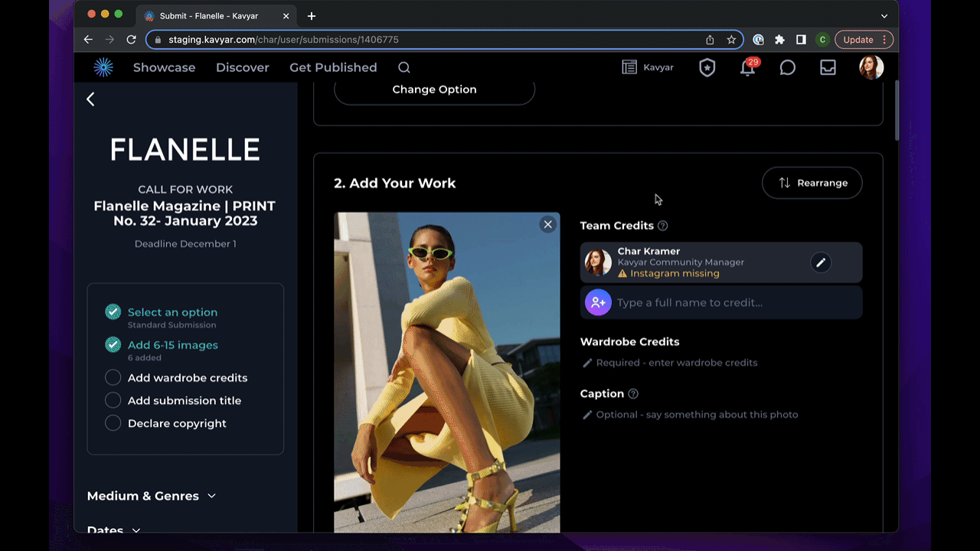Screen dimensions: 980x551
Task: Click the share page icon in address bar
Action: pos(710,40)
